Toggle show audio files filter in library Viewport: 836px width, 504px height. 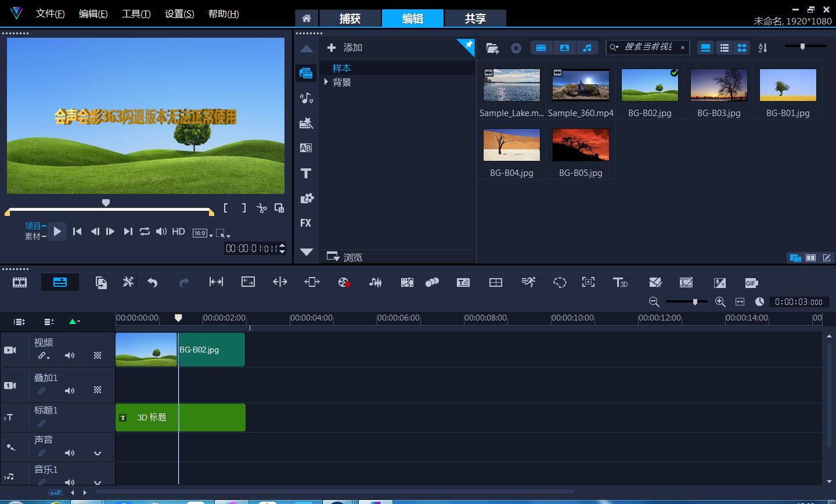[587, 48]
